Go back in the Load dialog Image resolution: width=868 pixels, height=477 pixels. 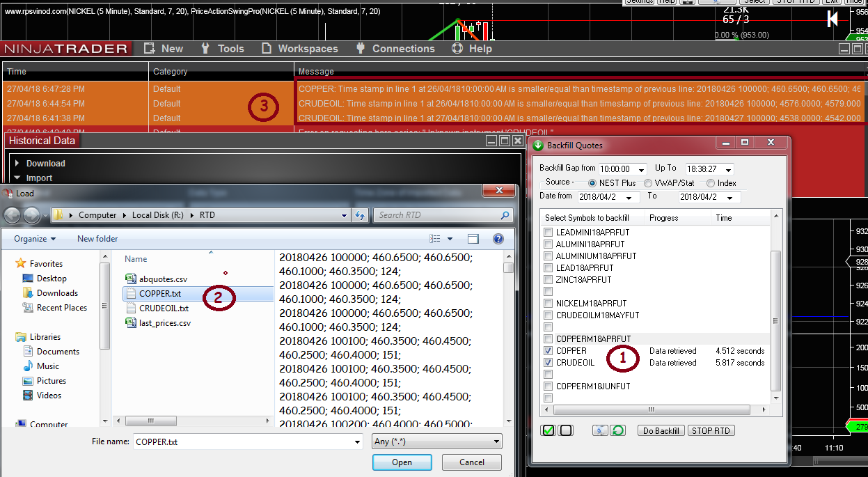click(x=13, y=215)
